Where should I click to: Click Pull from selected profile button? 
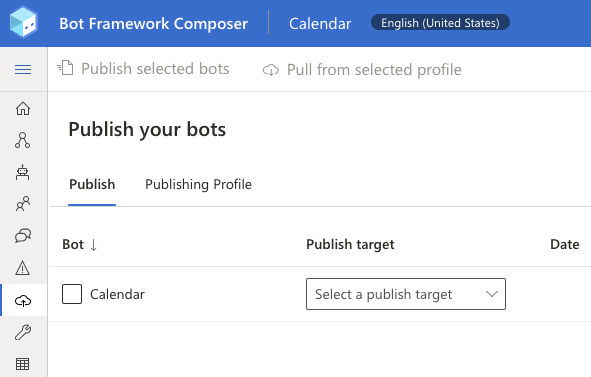click(362, 70)
